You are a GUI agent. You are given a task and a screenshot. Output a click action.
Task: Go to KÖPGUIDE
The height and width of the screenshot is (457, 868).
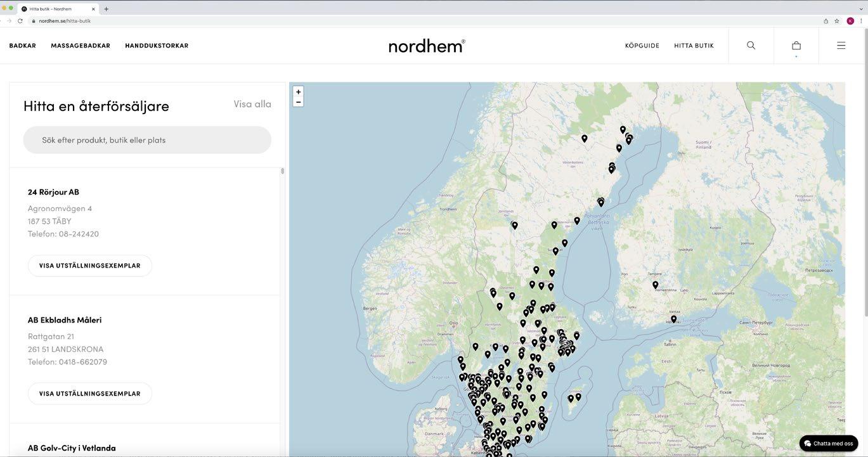coord(642,46)
